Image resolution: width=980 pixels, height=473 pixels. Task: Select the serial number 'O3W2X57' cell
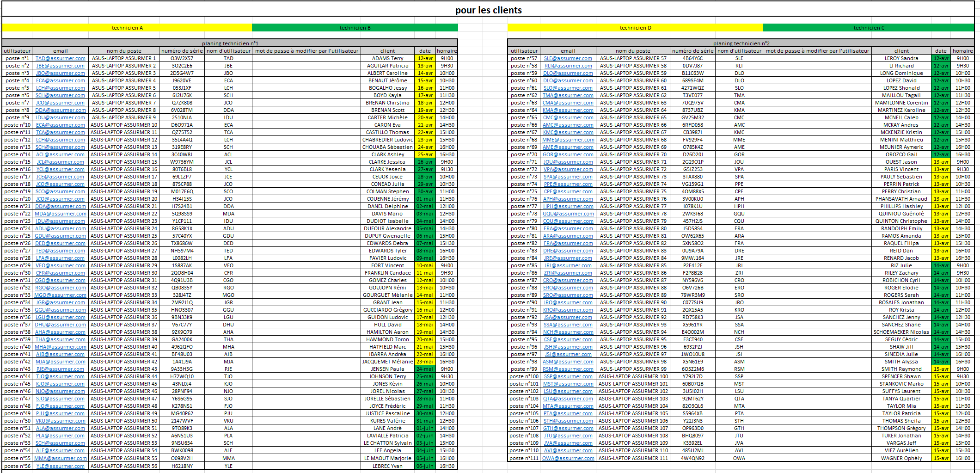(182, 58)
